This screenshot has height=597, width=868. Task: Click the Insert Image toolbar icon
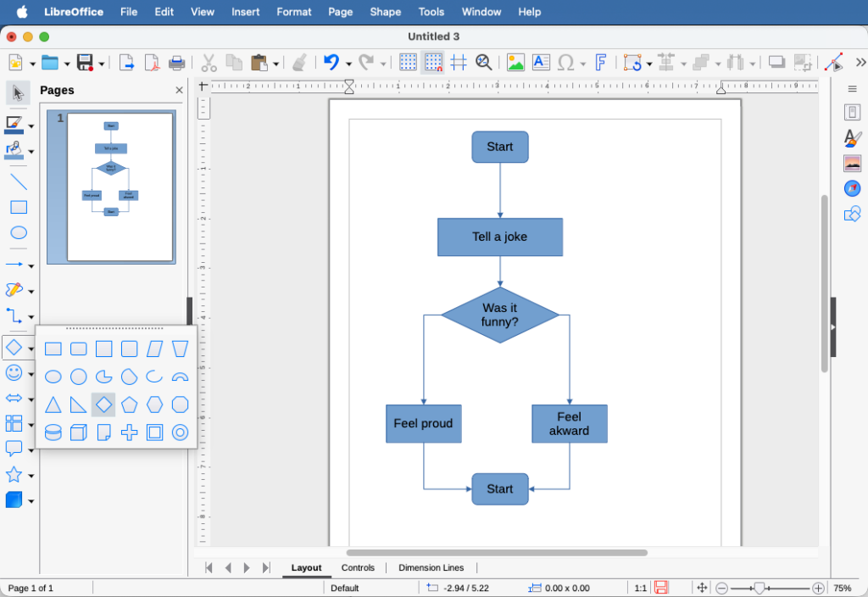515,62
